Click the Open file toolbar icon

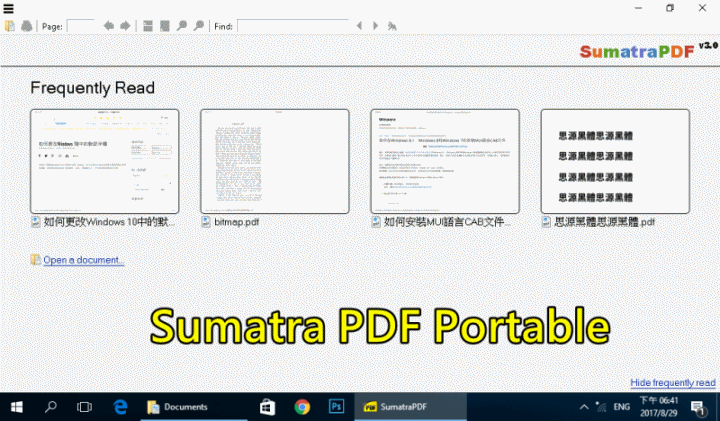pyautogui.click(x=10, y=26)
